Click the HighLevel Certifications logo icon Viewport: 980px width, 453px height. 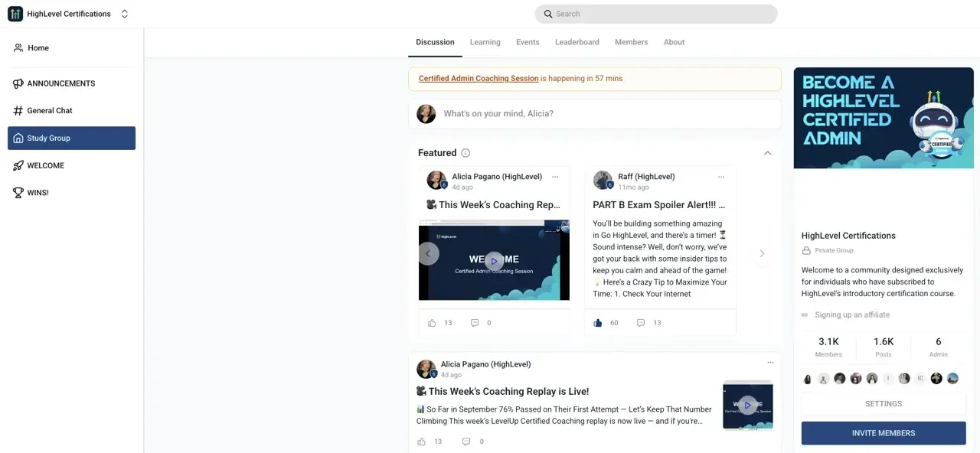pos(15,14)
